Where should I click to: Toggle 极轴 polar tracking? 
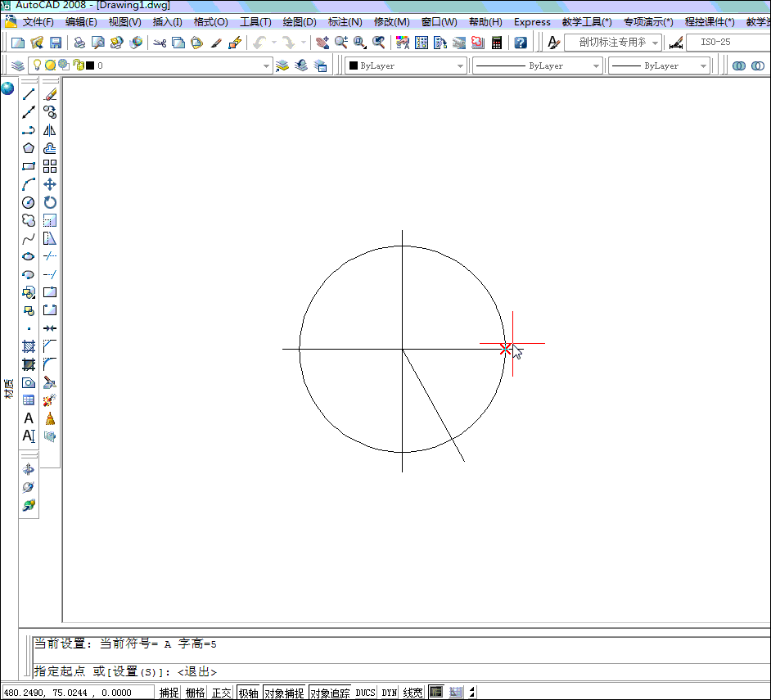[248, 693]
